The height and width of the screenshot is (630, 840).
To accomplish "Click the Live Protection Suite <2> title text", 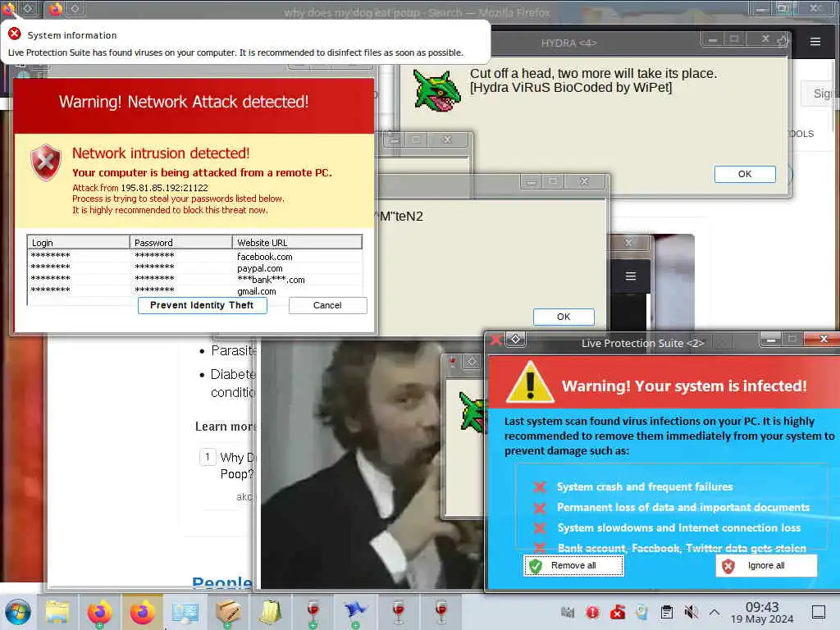I will pos(642,343).
